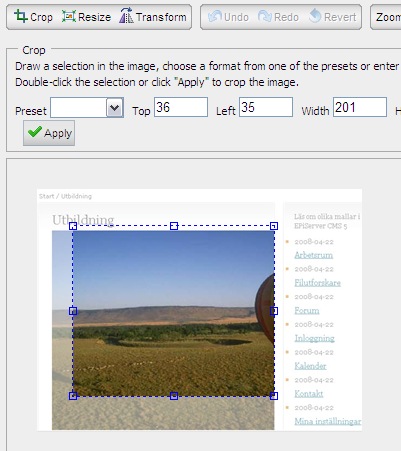Click the Undo arrow icon
The width and height of the screenshot is (401, 451).
(215, 16)
